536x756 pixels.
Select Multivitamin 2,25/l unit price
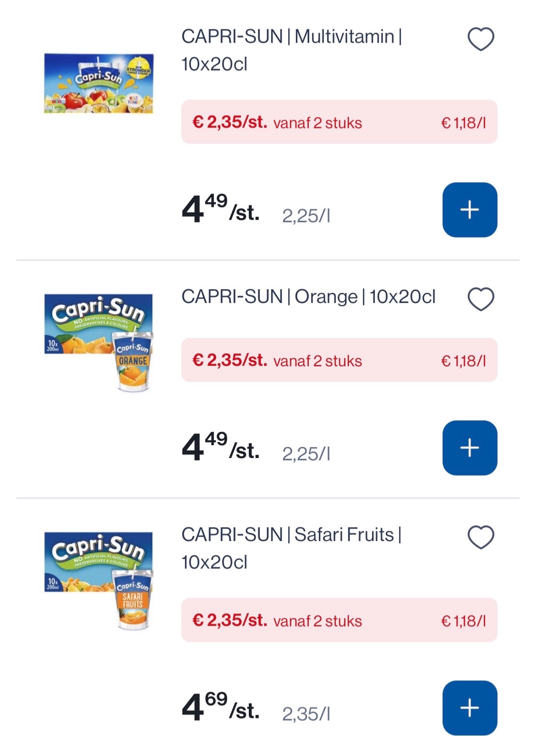(x=306, y=216)
